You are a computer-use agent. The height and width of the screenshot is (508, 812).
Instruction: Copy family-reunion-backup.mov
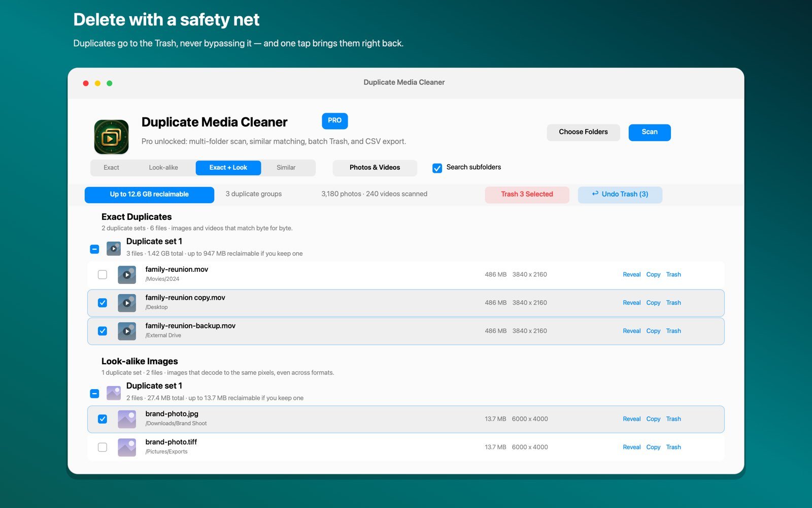click(653, 331)
